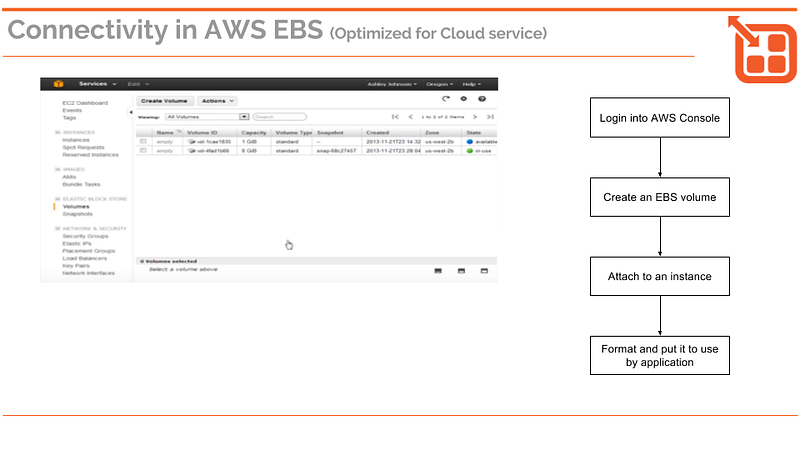
Task: Open Network Interfaces in sidebar
Action: point(88,273)
